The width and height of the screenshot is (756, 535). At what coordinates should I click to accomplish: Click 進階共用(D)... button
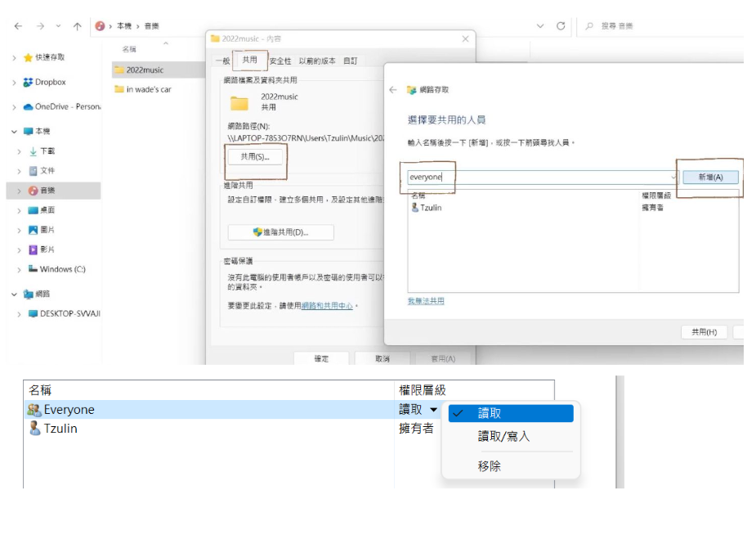pyautogui.click(x=280, y=232)
